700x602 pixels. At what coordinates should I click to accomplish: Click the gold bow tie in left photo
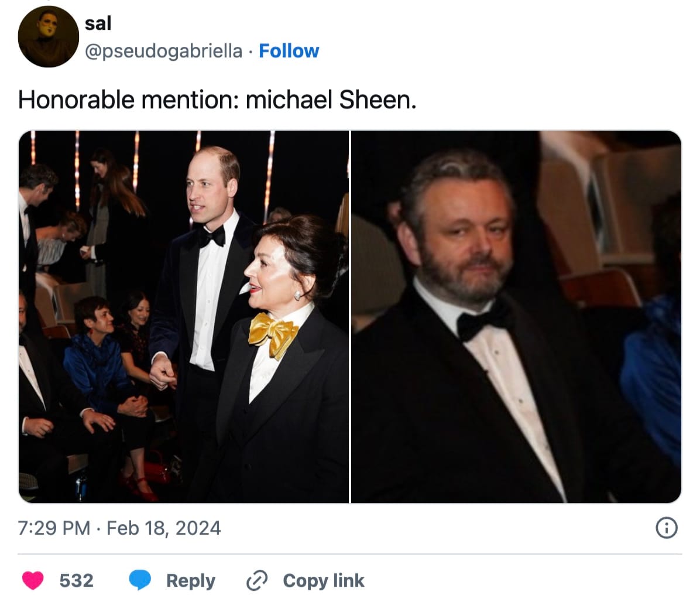click(x=272, y=333)
